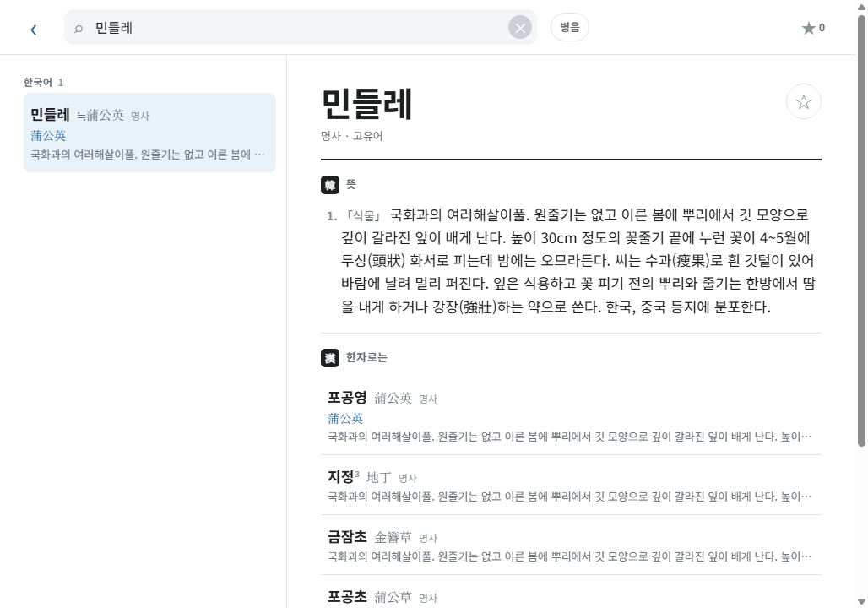Open the blue 蒲公英 link in sidebar

48,136
